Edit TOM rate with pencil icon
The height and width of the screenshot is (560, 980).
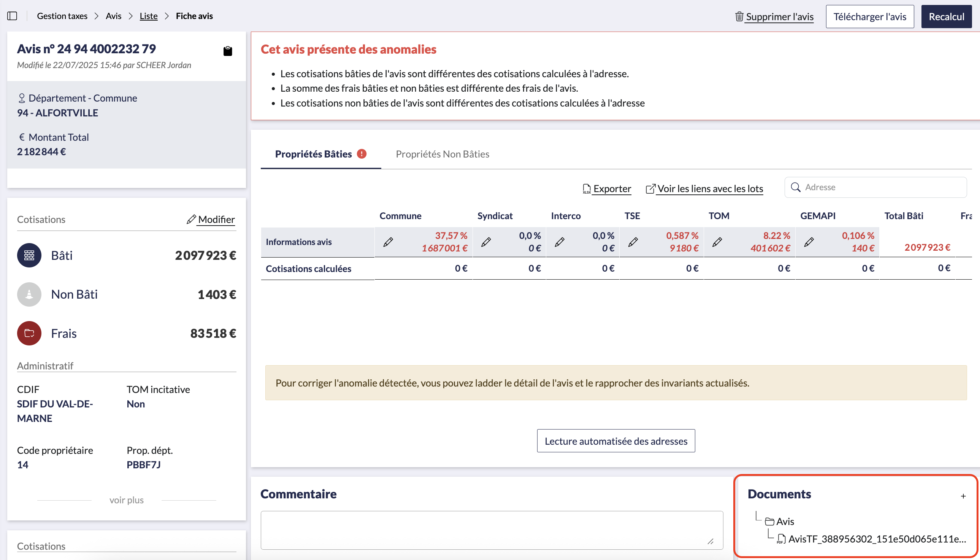click(x=717, y=242)
